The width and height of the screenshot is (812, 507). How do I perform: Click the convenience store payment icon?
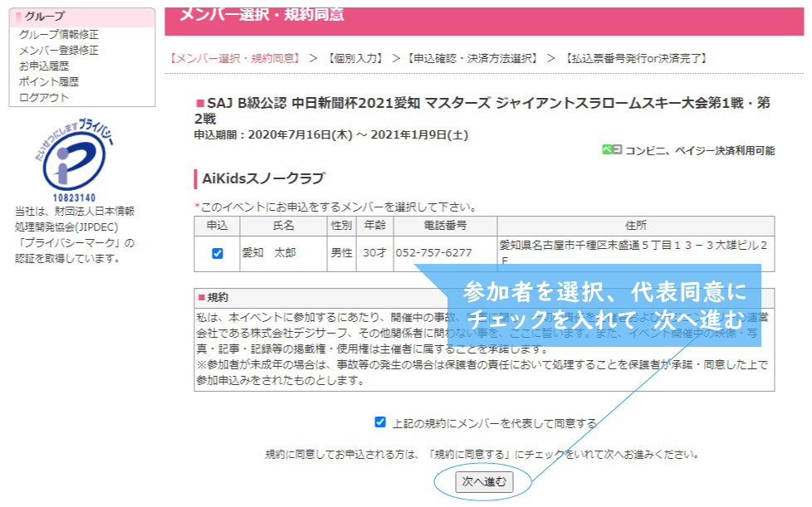click(612, 149)
